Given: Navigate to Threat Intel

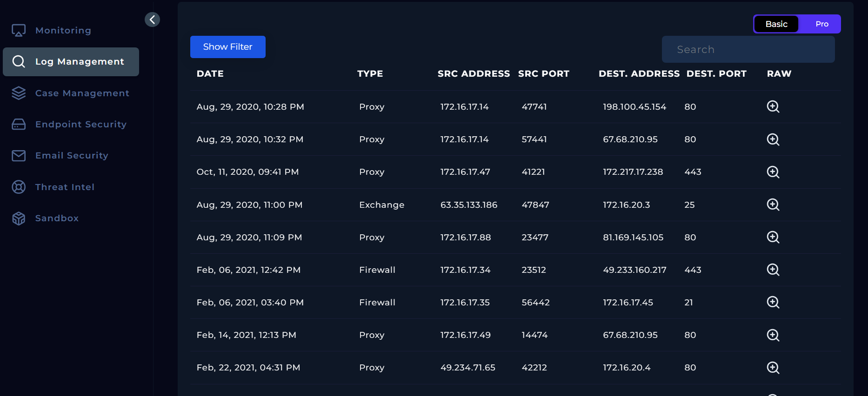Looking at the screenshot, I should click(65, 187).
